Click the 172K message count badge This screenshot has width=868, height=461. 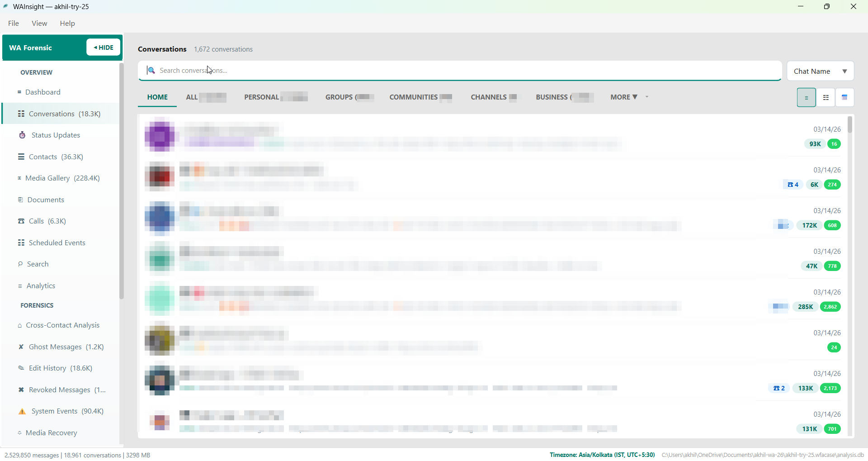[x=810, y=225]
